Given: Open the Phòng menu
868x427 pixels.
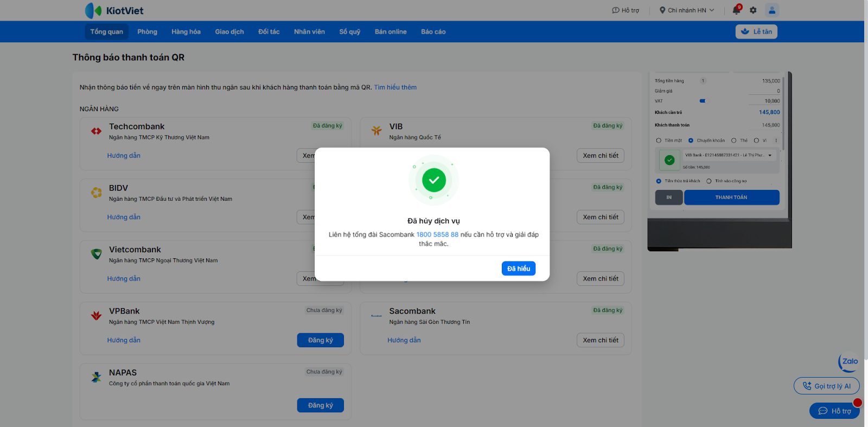Looking at the screenshot, I should pyautogui.click(x=147, y=31).
